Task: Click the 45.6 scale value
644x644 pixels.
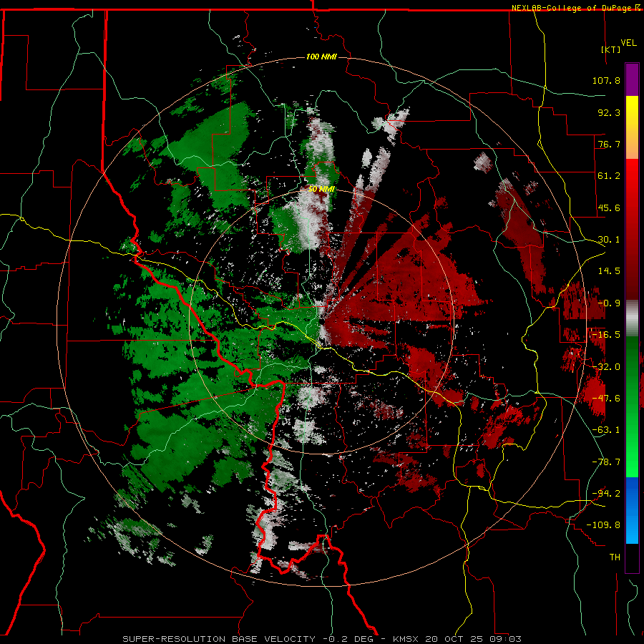Action: point(609,208)
